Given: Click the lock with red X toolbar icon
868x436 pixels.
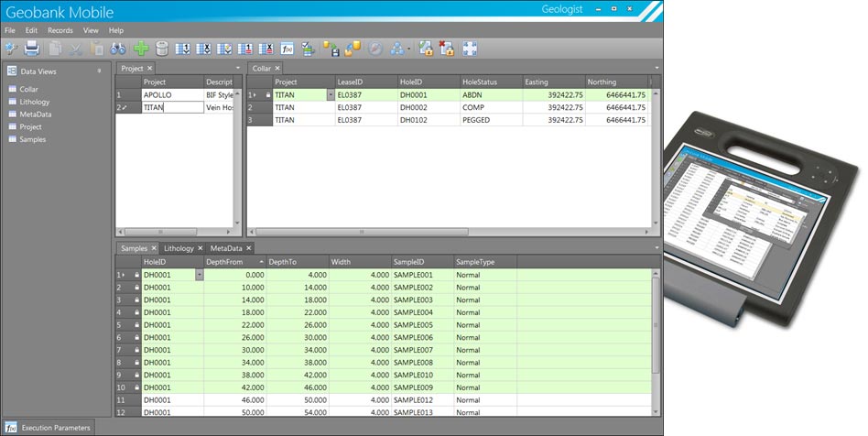Looking at the screenshot, I should (447, 49).
